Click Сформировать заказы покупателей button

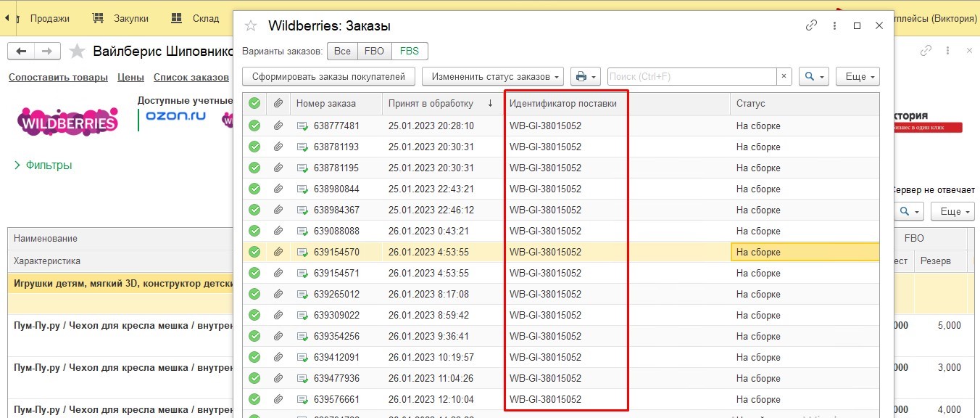[x=329, y=76]
